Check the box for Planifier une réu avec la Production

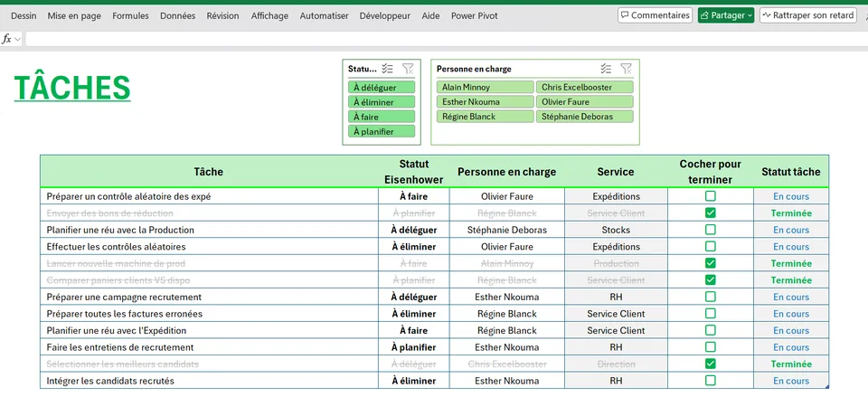pyautogui.click(x=711, y=230)
